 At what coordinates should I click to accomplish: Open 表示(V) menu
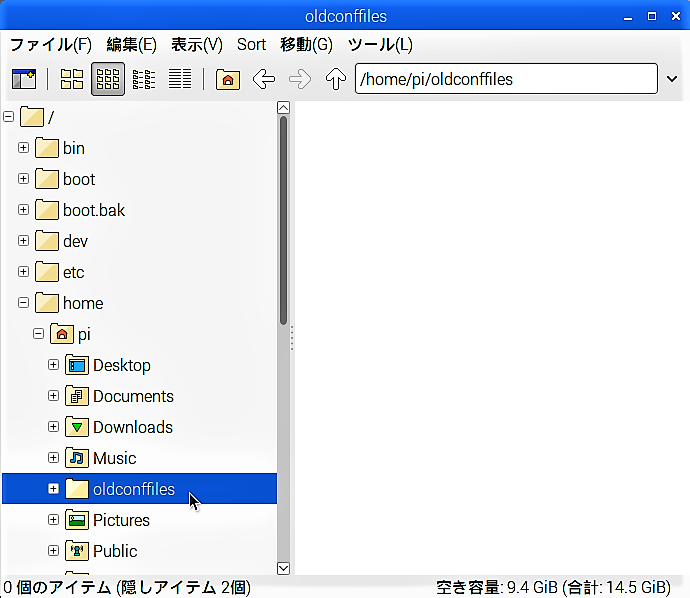[x=197, y=44]
